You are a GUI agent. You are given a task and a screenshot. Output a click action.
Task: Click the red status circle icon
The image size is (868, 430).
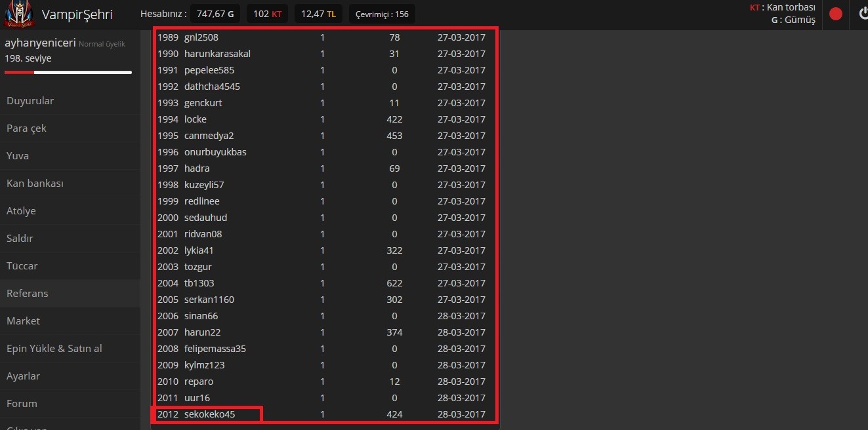pos(835,14)
